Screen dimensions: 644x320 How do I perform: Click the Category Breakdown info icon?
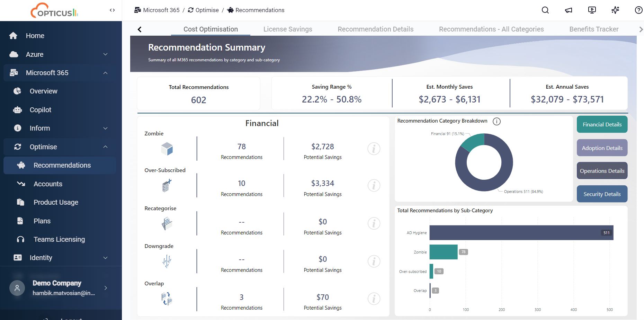click(x=497, y=121)
